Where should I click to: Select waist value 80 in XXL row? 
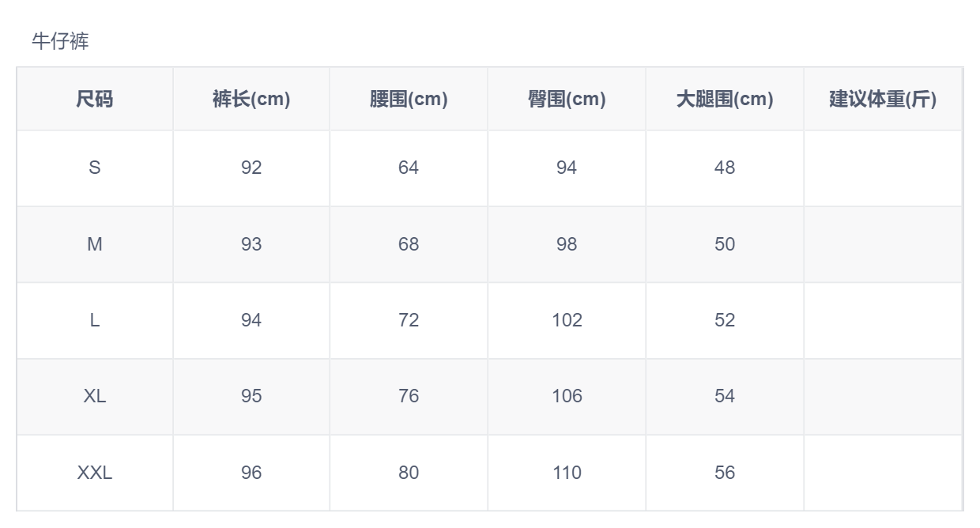(409, 473)
